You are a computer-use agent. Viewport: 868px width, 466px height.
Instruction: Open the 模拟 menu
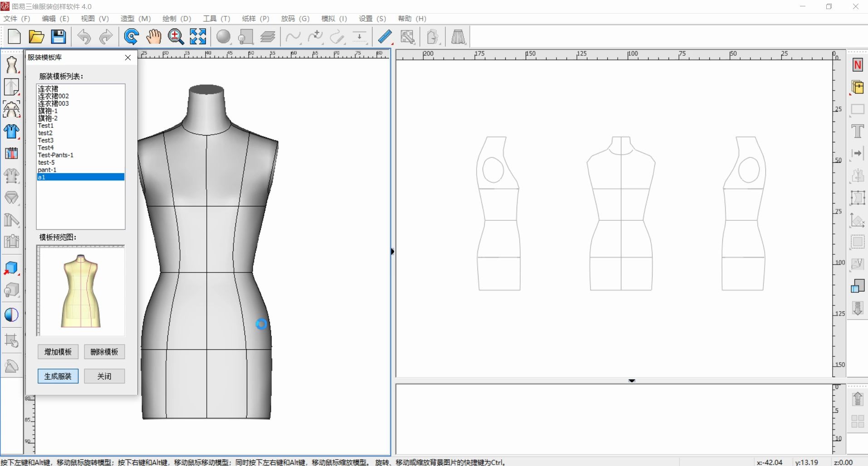[333, 19]
